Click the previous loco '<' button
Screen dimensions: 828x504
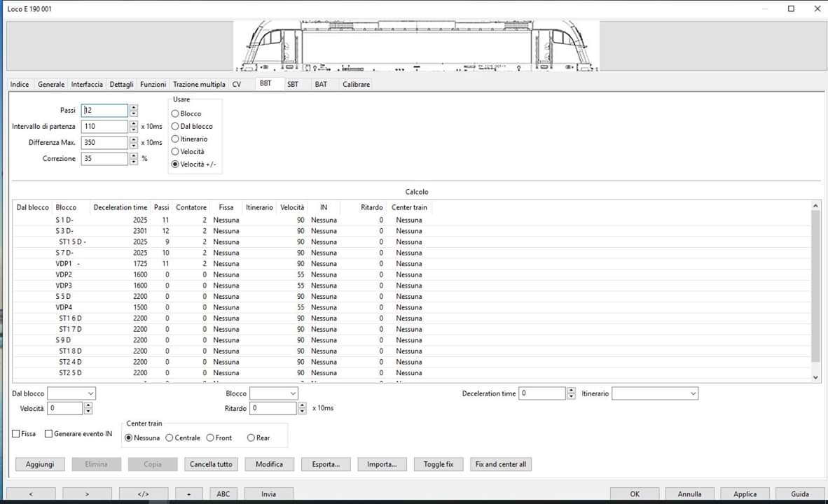click(31, 493)
